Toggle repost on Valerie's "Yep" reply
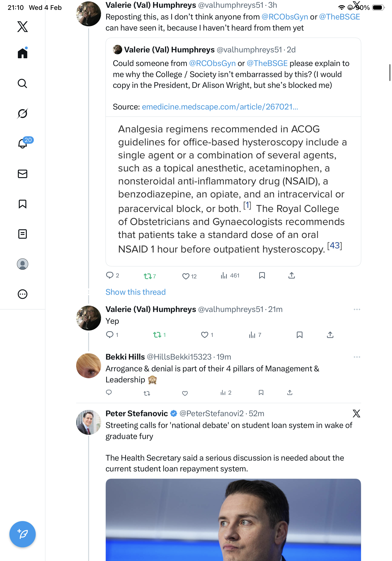Image resolution: width=392 pixels, height=561 pixels. 157,335
